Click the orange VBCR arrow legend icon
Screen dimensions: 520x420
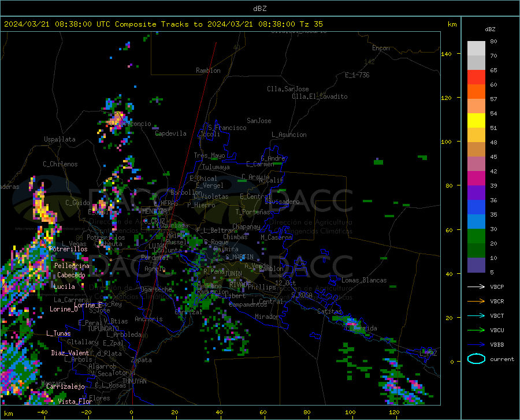tap(476, 302)
